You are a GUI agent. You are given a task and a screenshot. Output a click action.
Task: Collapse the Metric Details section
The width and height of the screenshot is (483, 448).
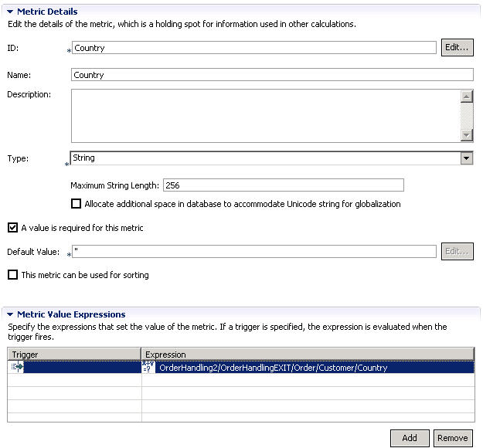[x=10, y=12]
